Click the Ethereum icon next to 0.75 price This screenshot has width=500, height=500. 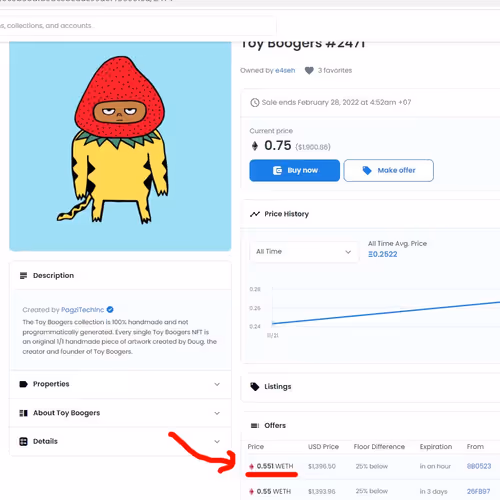pos(255,146)
